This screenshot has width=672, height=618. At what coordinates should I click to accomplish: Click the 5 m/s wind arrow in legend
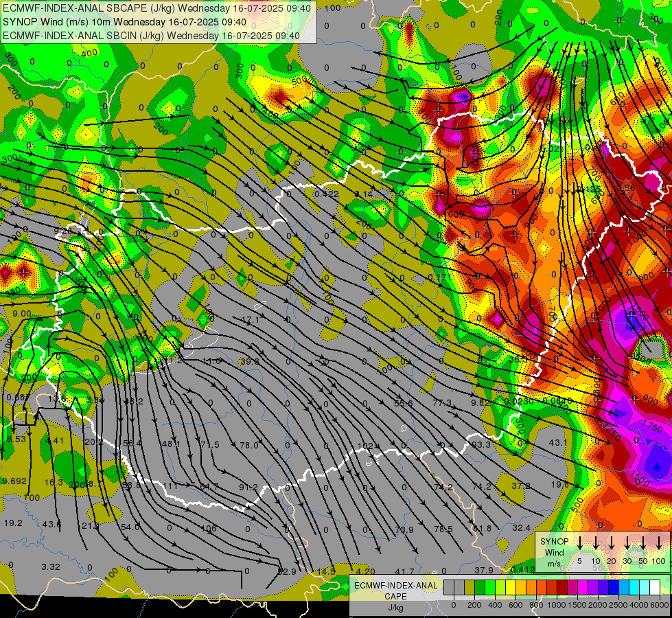click(x=579, y=543)
